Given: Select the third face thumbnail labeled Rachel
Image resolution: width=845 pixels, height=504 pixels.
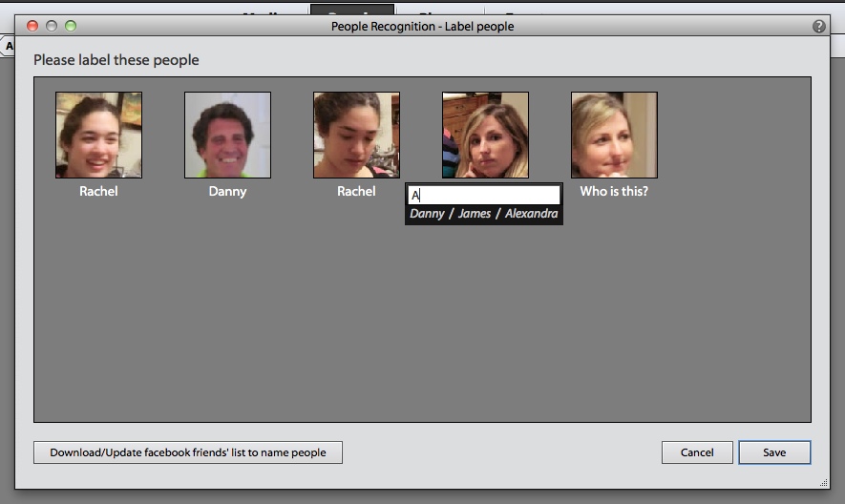Looking at the screenshot, I should point(356,135).
